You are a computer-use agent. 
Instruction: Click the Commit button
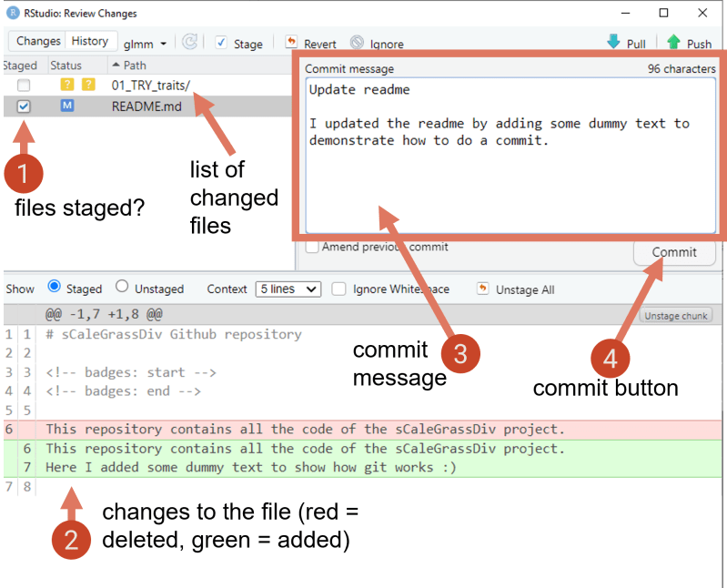pos(674,252)
